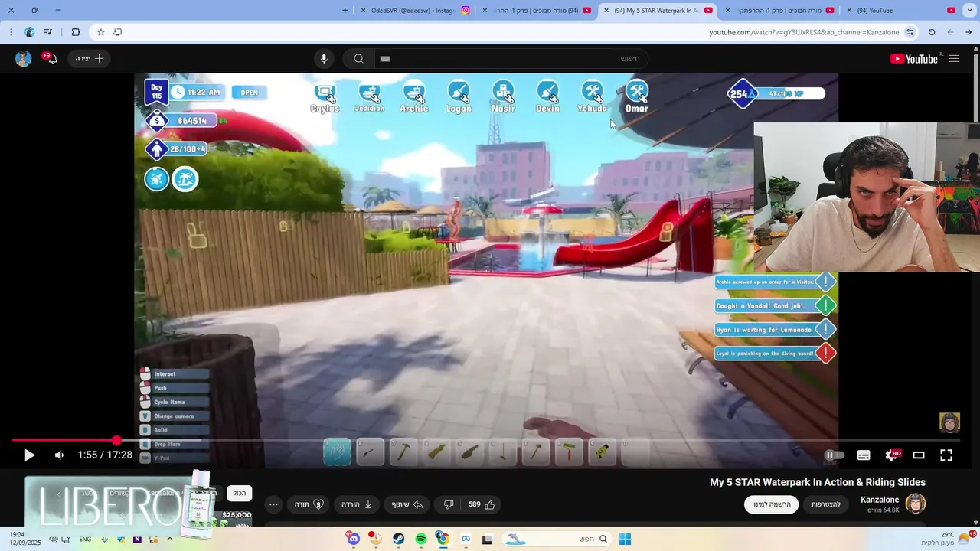Viewport: 980px width, 551px height.
Task: Open the three-dot more actions menu
Action: point(273,504)
